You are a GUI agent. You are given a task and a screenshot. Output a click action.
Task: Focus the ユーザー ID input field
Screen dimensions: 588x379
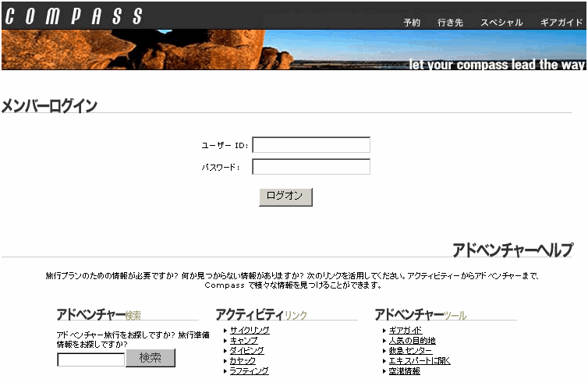point(311,145)
